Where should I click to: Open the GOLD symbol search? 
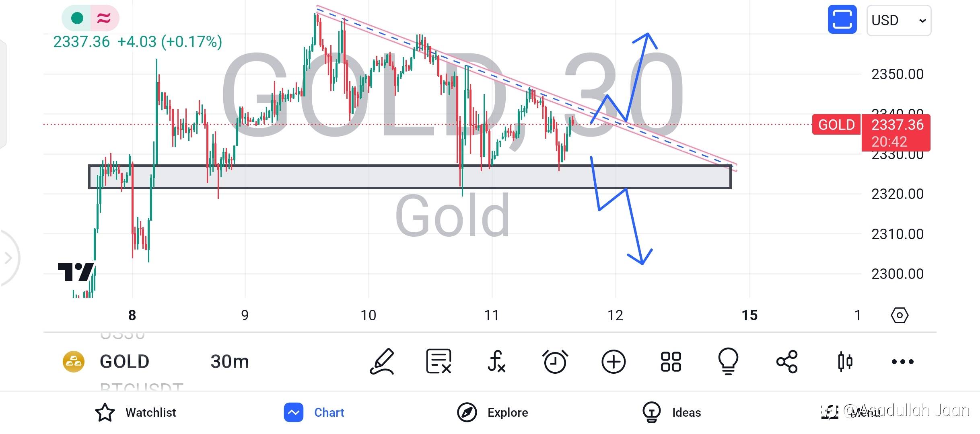124,362
